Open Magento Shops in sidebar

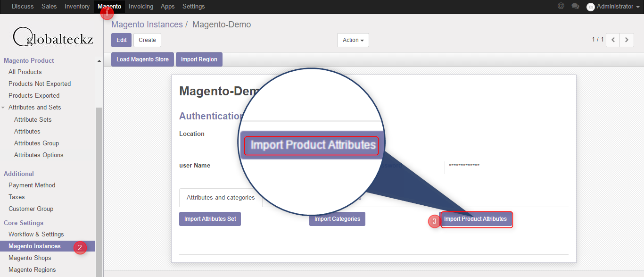point(30,258)
